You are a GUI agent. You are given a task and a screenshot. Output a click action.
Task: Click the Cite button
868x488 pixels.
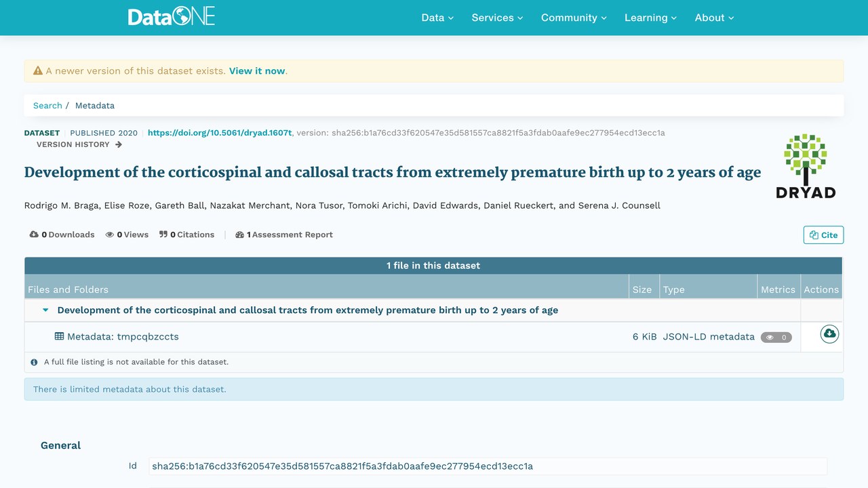click(823, 235)
